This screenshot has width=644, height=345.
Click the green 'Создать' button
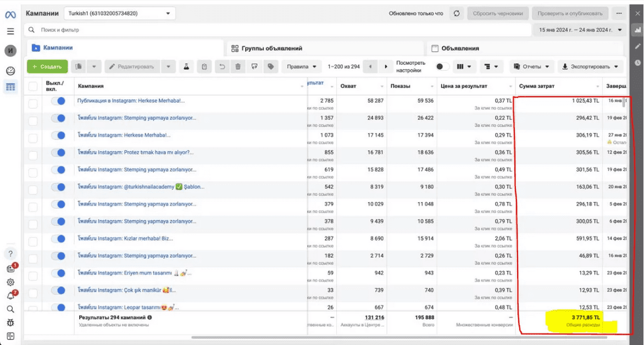click(x=47, y=66)
